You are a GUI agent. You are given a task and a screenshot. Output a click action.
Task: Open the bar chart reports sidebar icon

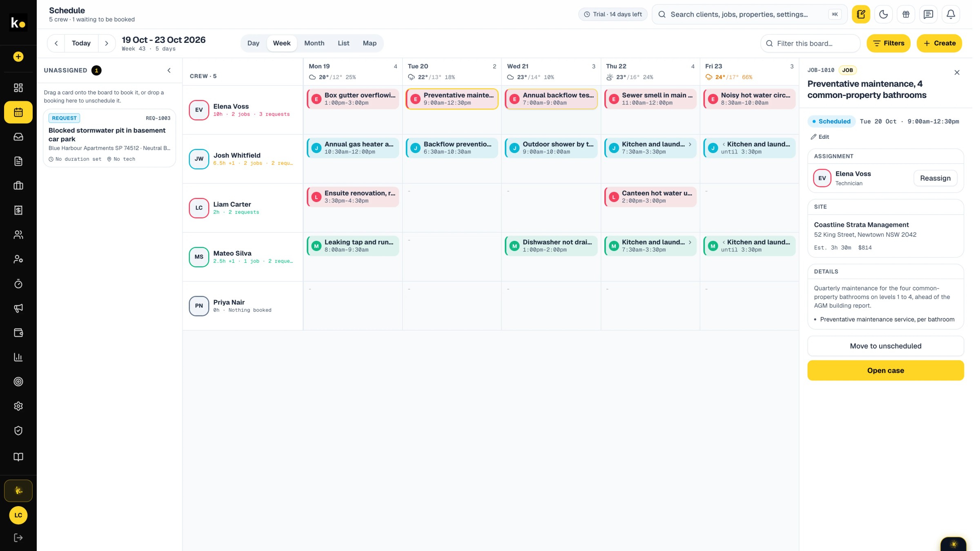click(18, 357)
